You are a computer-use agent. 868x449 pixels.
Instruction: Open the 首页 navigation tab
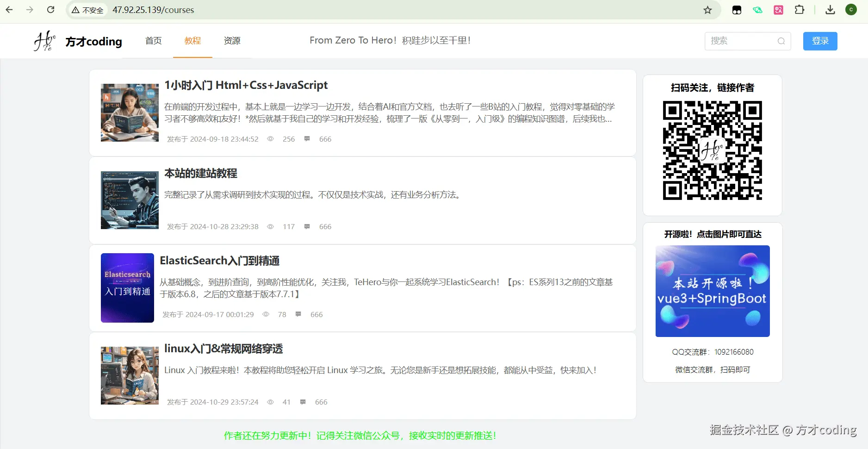[154, 41]
